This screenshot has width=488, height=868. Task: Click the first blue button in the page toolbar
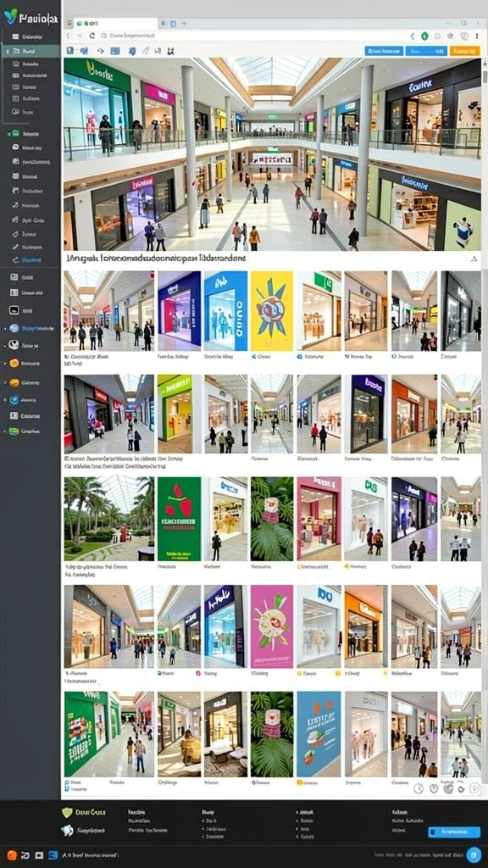click(384, 51)
